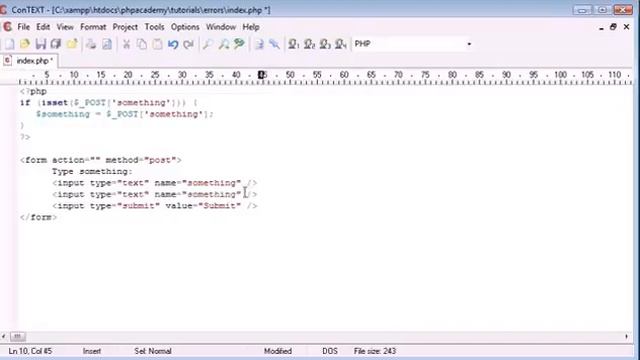Open the Options menu
This screenshot has width=640, height=360.
pyautogui.click(x=185, y=27)
